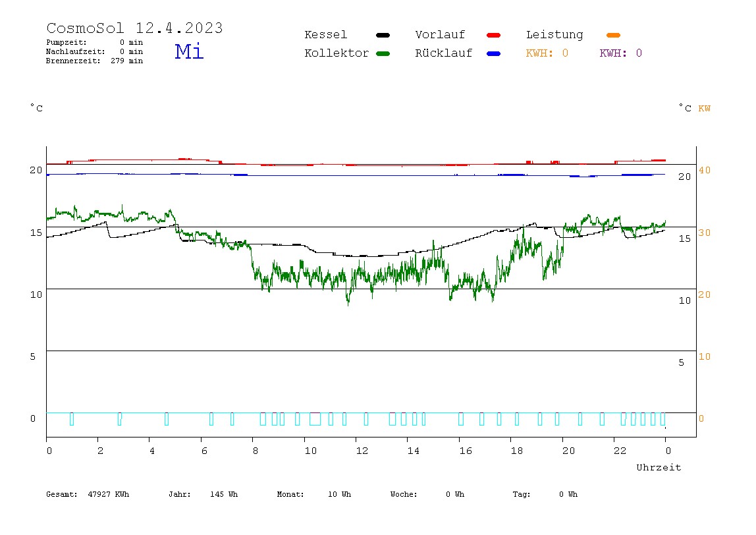This screenshot has height=535, width=756.
Task: Select the "0 Wh" value beside Woche
Action: pos(455,494)
